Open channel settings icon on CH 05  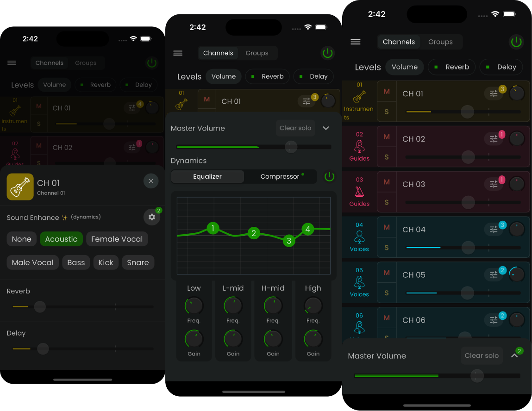(x=494, y=274)
